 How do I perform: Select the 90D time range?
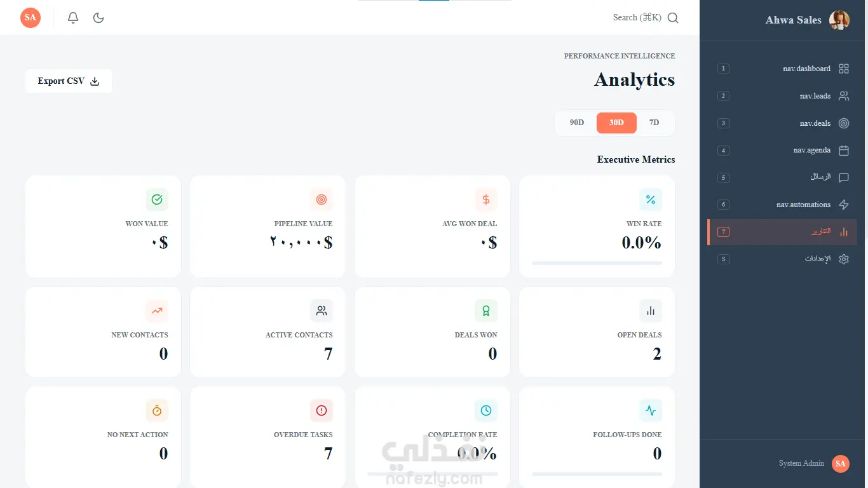pos(576,123)
